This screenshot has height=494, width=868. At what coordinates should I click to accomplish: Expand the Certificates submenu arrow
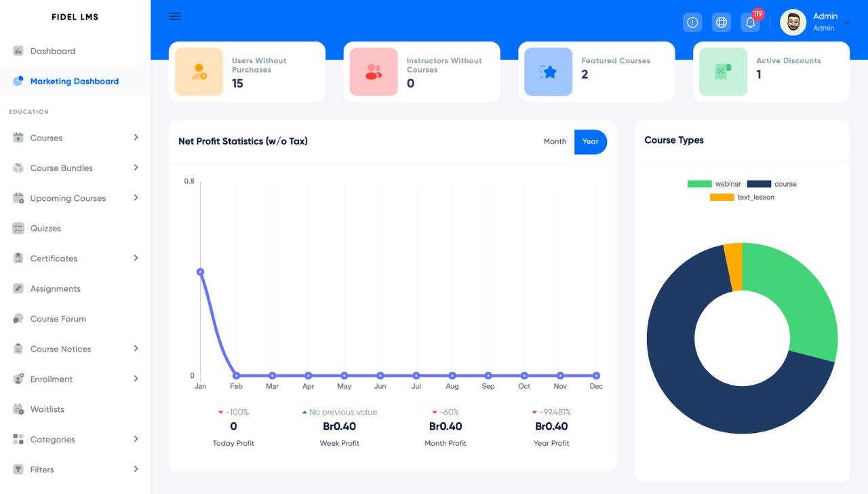[x=136, y=258]
